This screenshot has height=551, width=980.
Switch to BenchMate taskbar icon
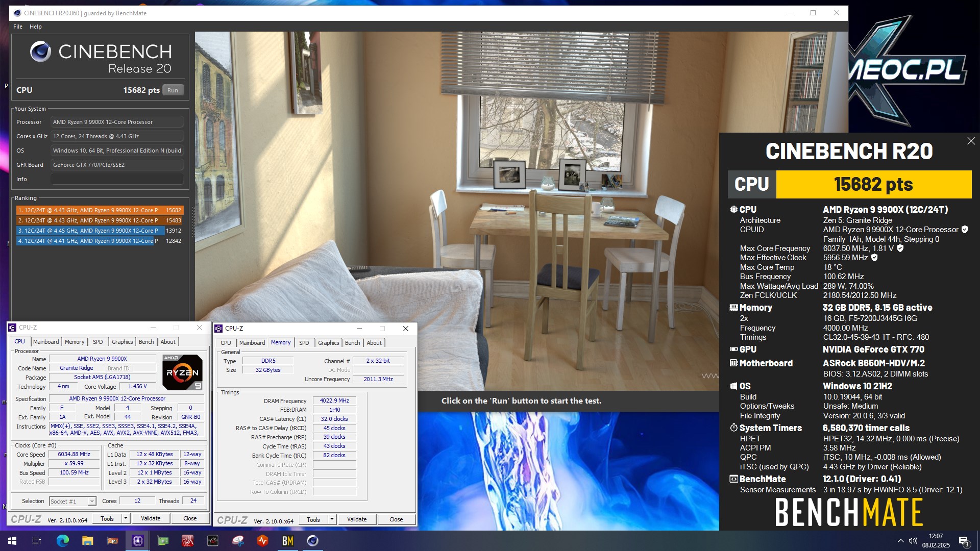288,541
